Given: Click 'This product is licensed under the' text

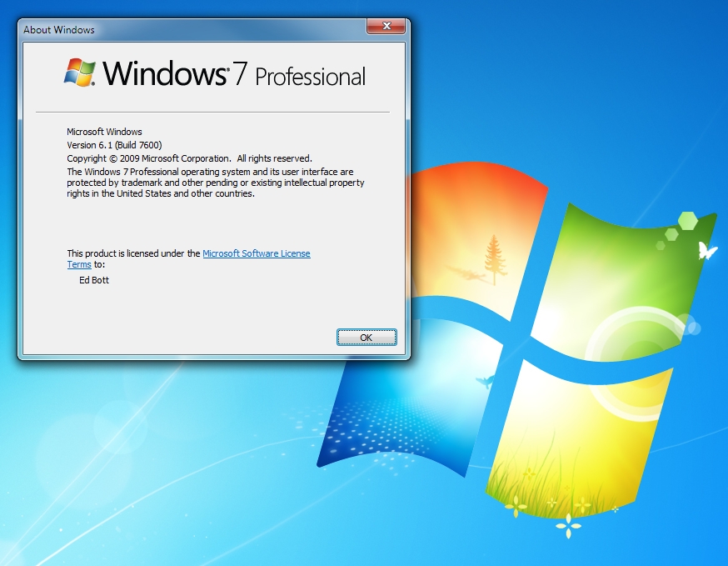Looking at the screenshot, I should tap(134, 253).
